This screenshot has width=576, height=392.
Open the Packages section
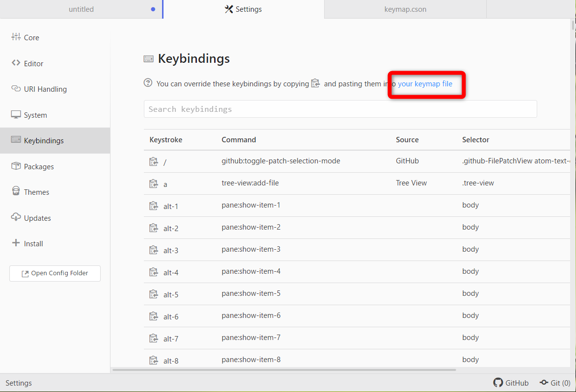point(39,166)
